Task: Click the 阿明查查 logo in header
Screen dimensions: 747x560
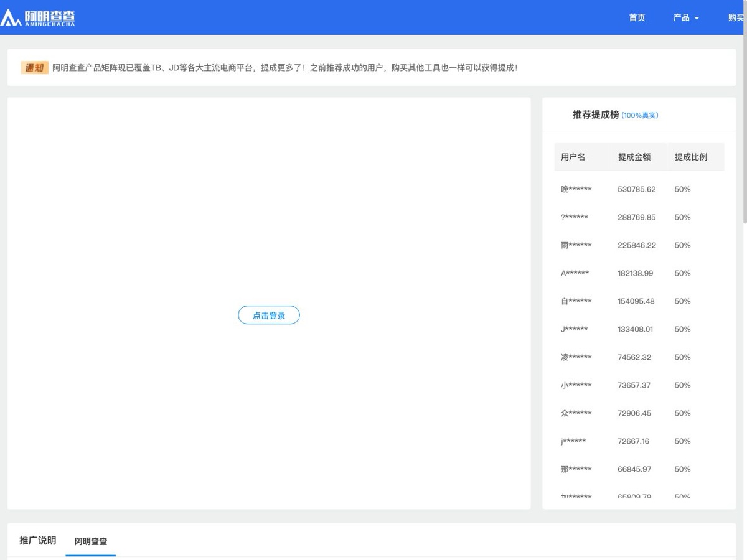Action: (37, 17)
